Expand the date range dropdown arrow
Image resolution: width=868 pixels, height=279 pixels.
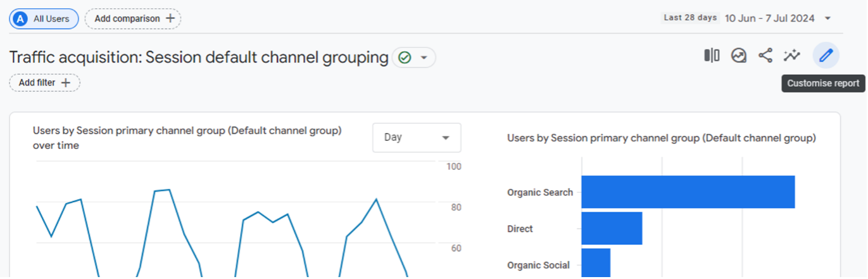827,18
